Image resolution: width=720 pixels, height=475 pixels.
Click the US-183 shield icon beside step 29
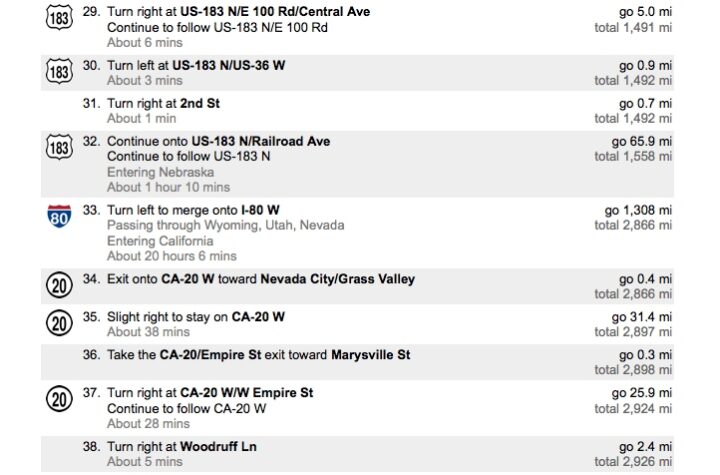pyautogui.click(x=59, y=18)
